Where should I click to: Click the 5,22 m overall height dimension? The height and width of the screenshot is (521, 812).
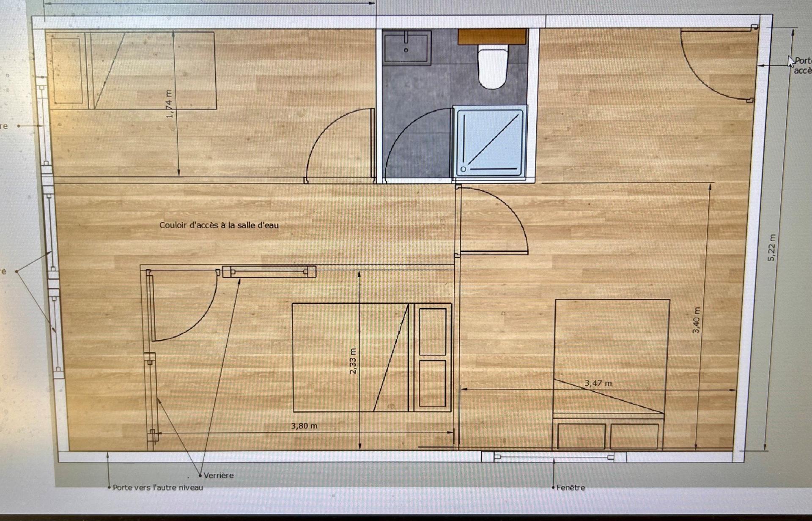(x=772, y=248)
